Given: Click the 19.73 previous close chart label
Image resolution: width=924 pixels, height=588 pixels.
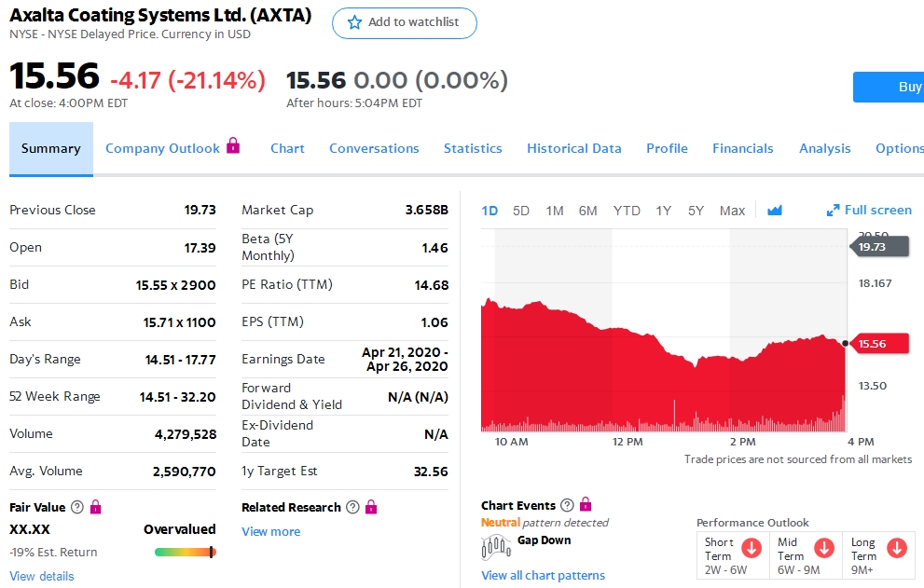Looking at the screenshot, I should pyautogui.click(x=878, y=247).
